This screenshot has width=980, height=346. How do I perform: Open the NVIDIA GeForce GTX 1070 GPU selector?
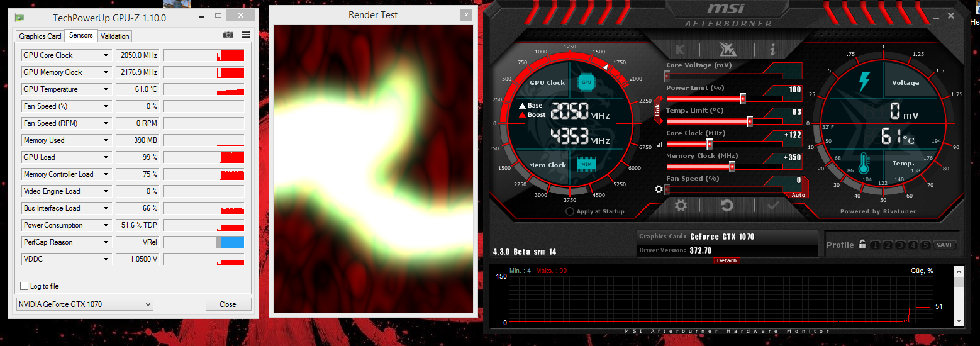tap(84, 304)
